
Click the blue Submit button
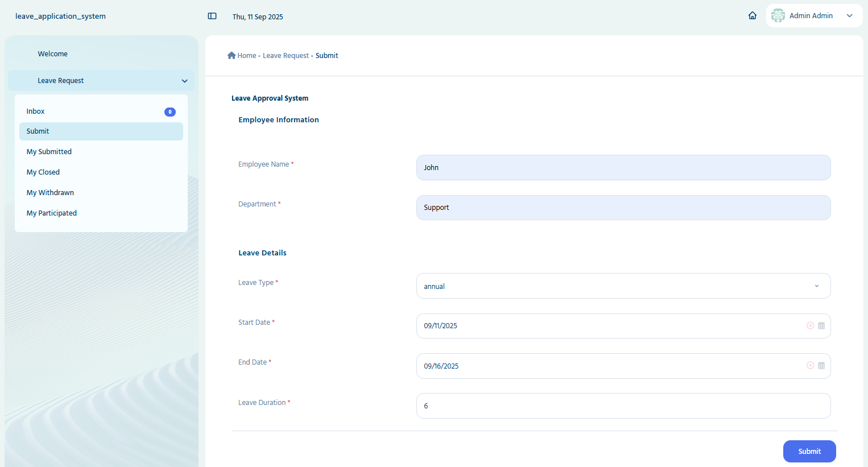point(809,452)
